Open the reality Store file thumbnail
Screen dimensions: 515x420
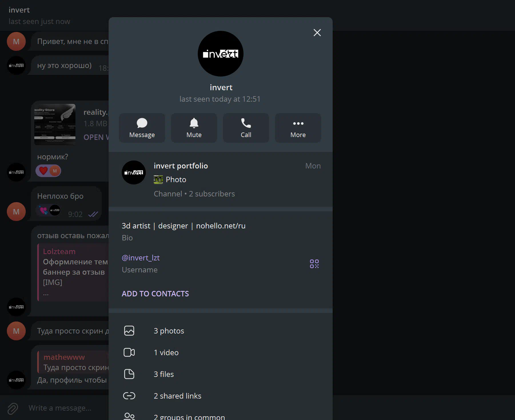click(55, 124)
